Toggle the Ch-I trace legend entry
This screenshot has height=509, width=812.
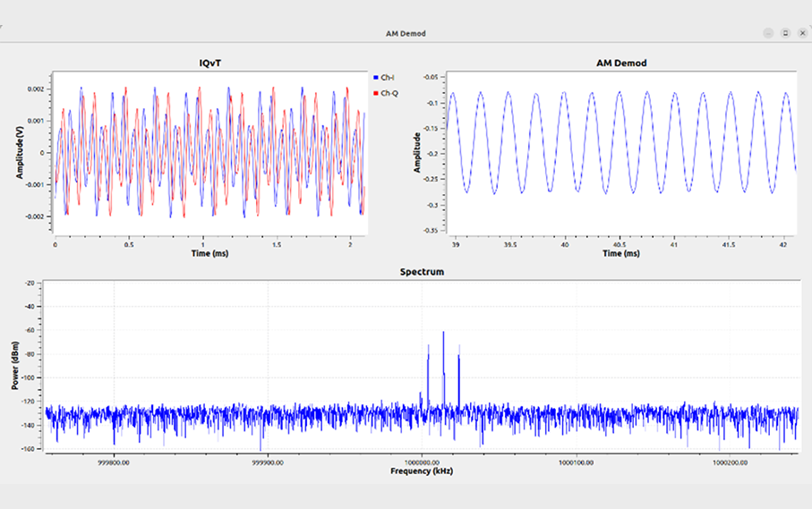(x=387, y=78)
